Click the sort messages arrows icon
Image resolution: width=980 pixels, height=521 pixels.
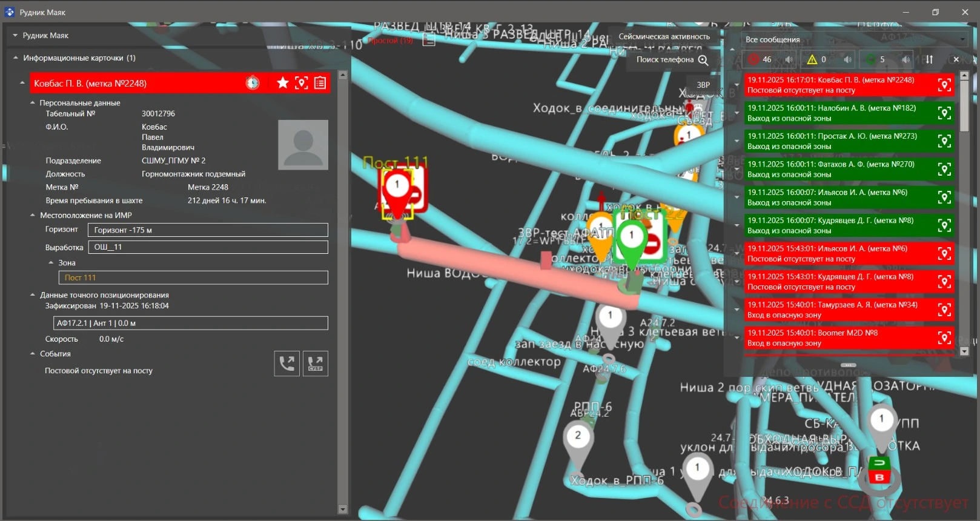point(929,59)
